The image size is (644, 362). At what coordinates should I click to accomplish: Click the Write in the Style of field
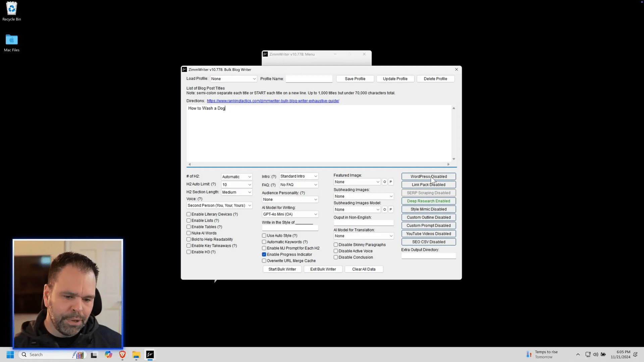[x=290, y=228]
